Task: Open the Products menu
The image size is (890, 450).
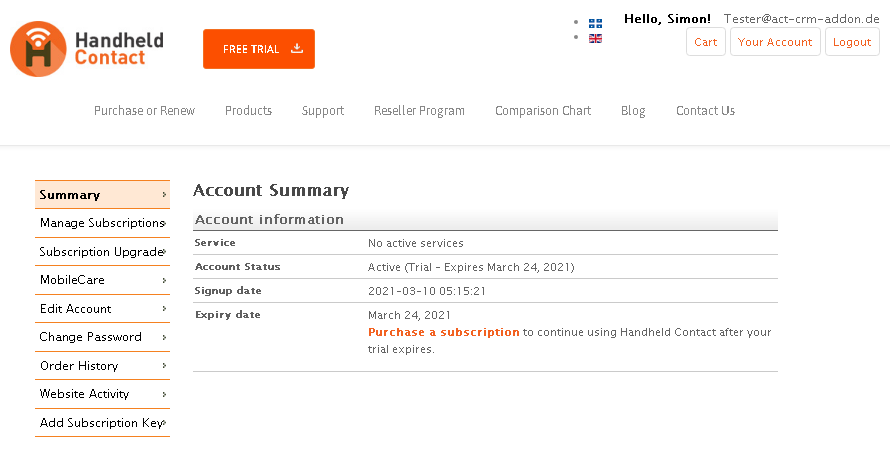Action: click(x=248, y=111)
